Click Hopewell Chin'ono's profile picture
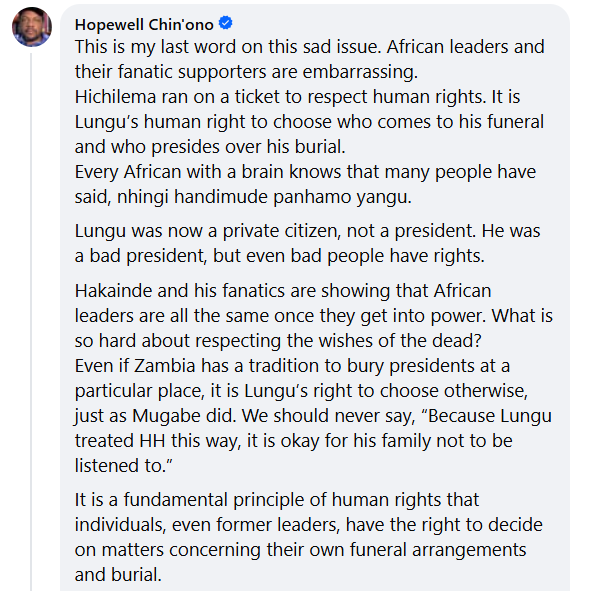 (31, 27)
